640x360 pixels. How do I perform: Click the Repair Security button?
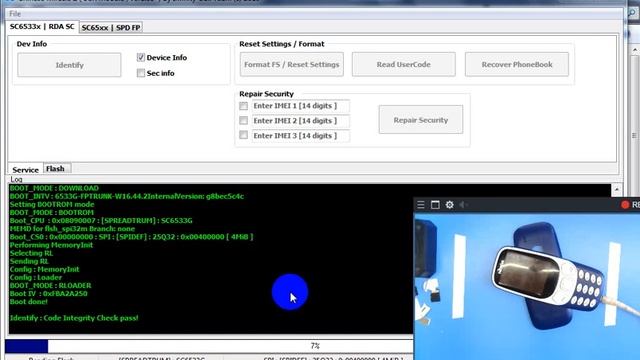tap(421, 120)
